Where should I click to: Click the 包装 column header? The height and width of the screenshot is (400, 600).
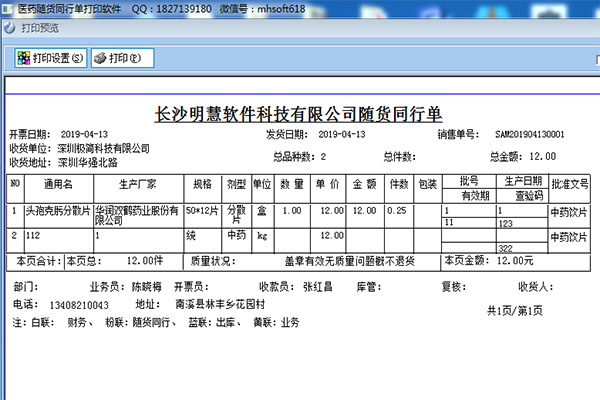pyautogui.click(x=427, y=184)
